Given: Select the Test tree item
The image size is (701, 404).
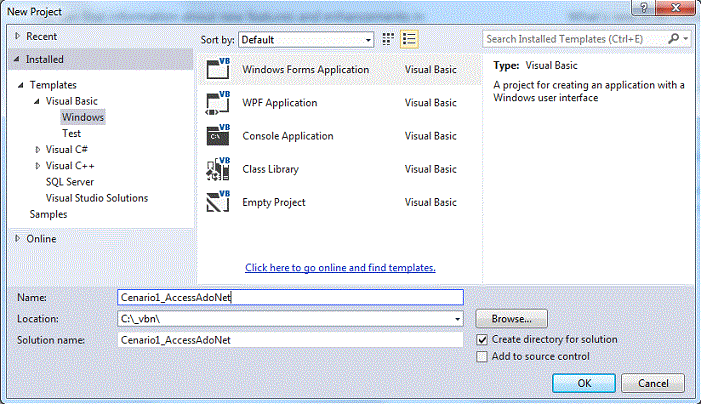Looking at the screenshot, I should (72, 133).
